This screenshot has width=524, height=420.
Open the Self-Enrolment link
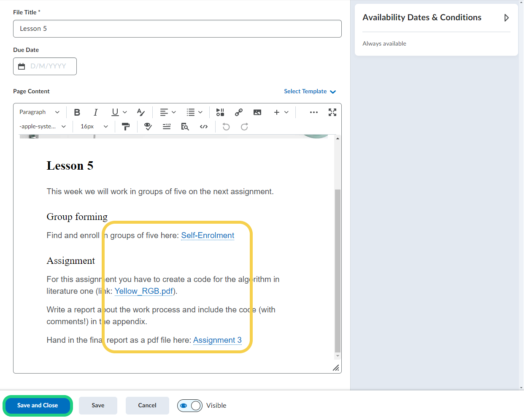click(208, 236)
